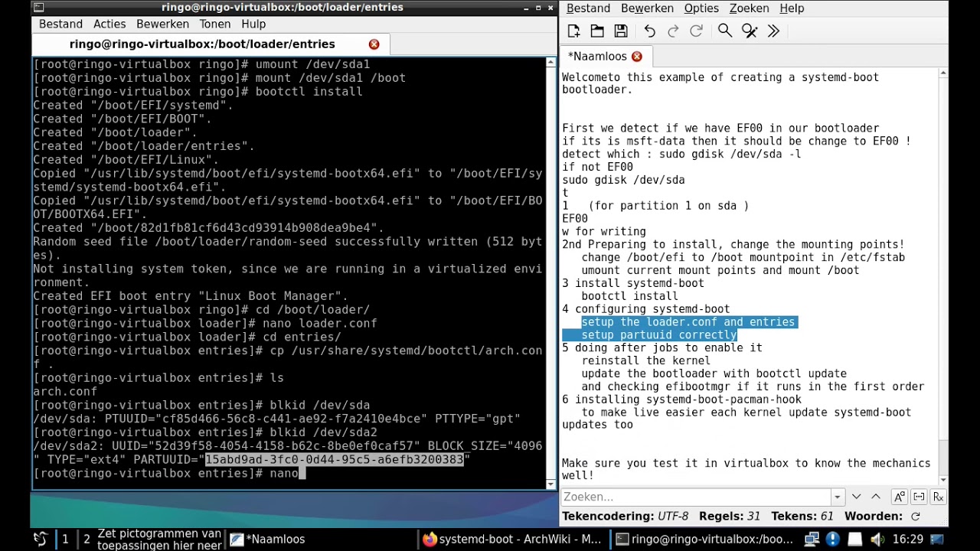Open the Find and Replace tool
980x551 pixels.
click(750, 31)
